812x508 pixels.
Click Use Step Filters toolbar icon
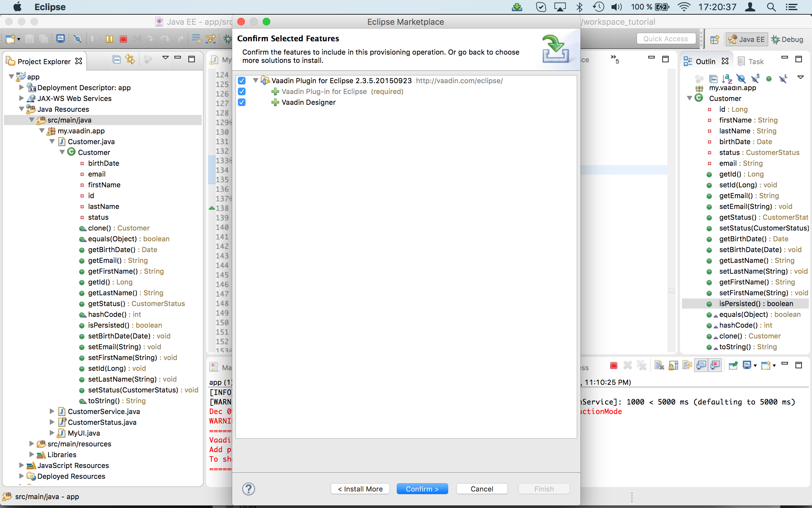211,39
